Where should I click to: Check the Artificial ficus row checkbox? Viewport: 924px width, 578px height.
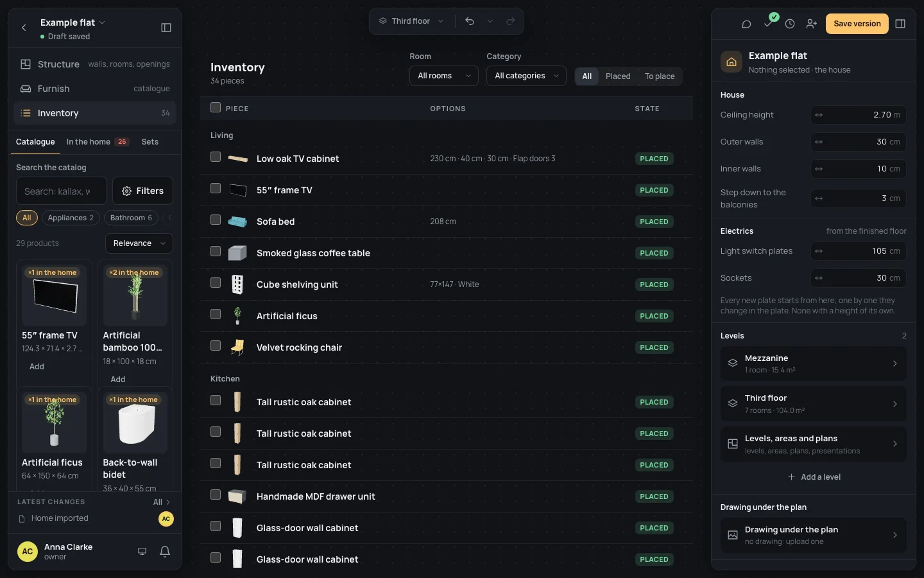216,314
